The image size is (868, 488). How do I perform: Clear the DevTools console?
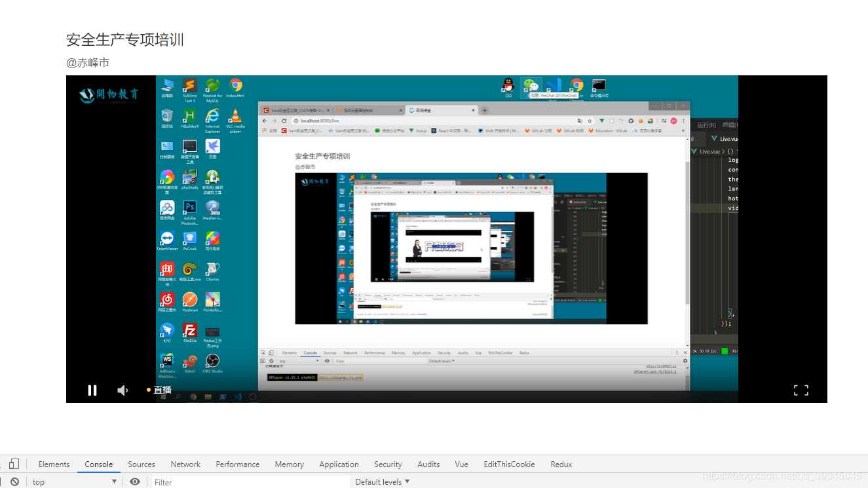(x=14, y=481)
